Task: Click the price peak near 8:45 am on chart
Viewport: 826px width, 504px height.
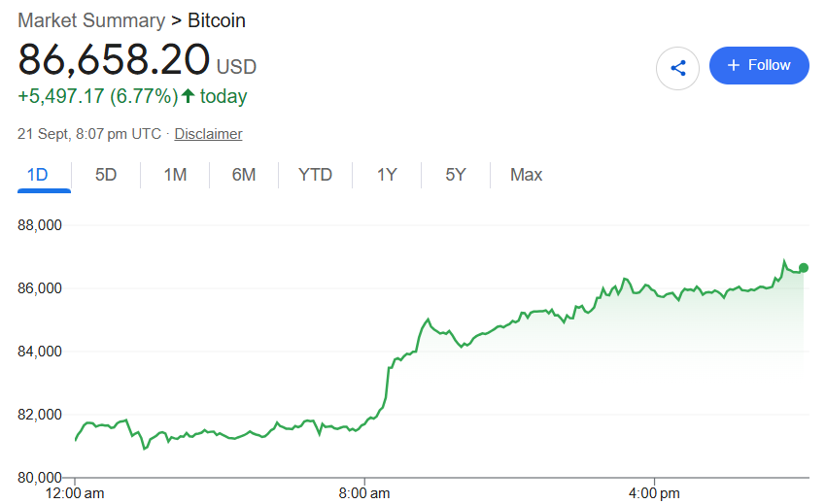Action: (x=429, y=319)
